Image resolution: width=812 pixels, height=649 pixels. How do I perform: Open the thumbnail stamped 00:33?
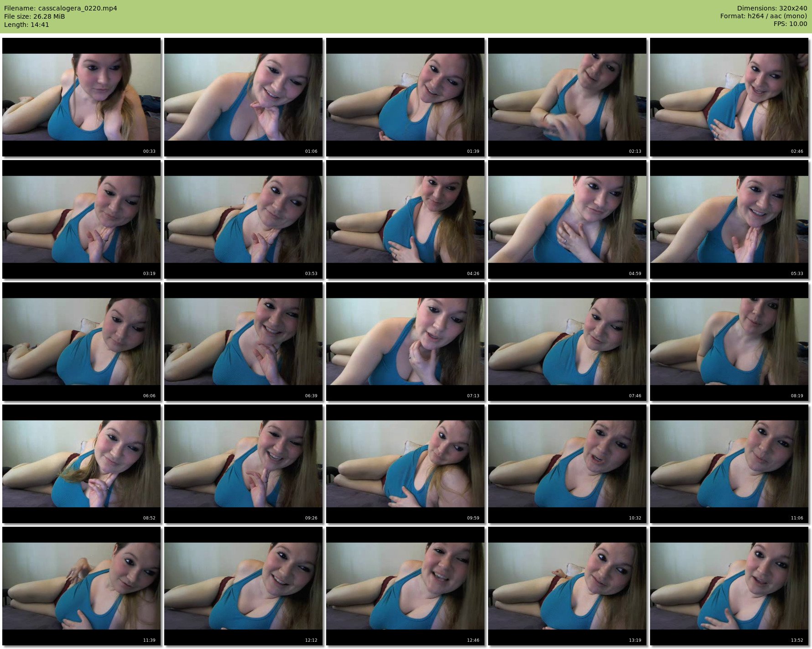[82, 97]
